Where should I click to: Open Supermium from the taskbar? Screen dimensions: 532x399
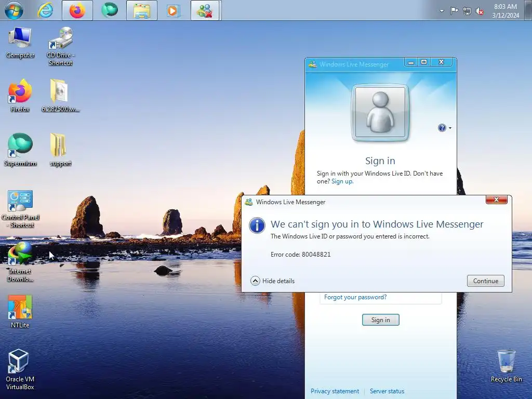[x=110, y=10]
